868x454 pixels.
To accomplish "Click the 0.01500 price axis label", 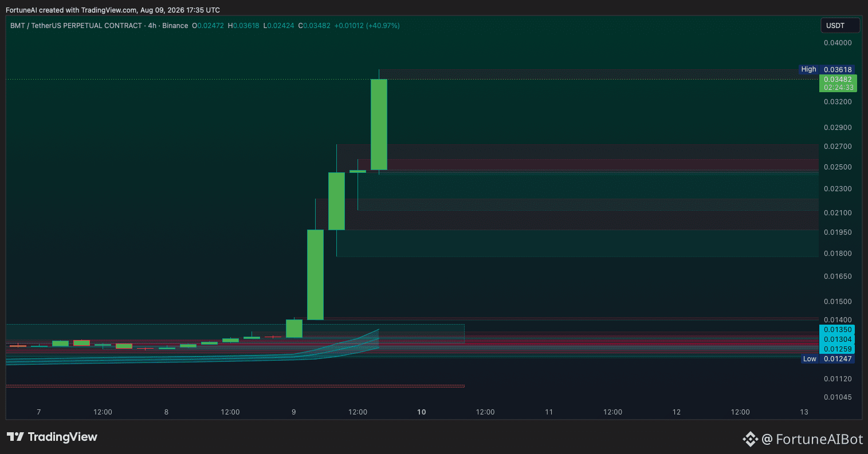I will (x=838, y=302).
